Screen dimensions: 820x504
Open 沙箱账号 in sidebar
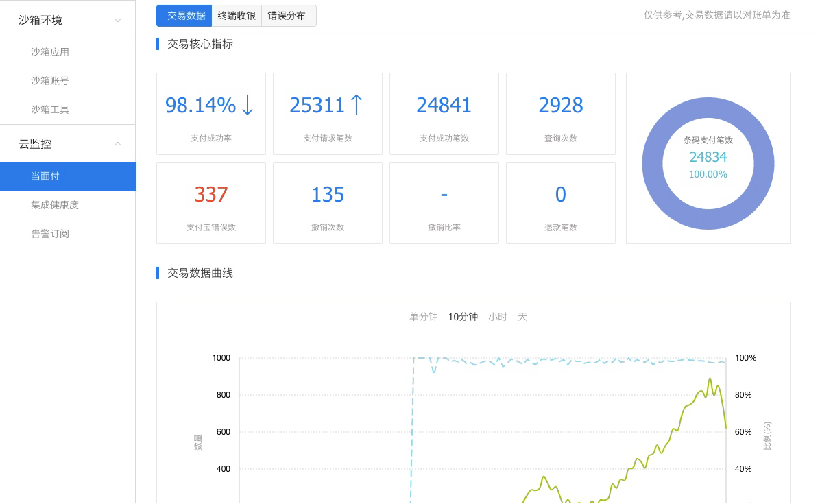pos(49,80)
